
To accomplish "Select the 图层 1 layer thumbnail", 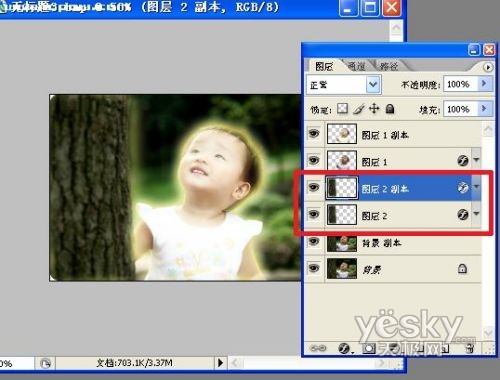I will 342,161.
